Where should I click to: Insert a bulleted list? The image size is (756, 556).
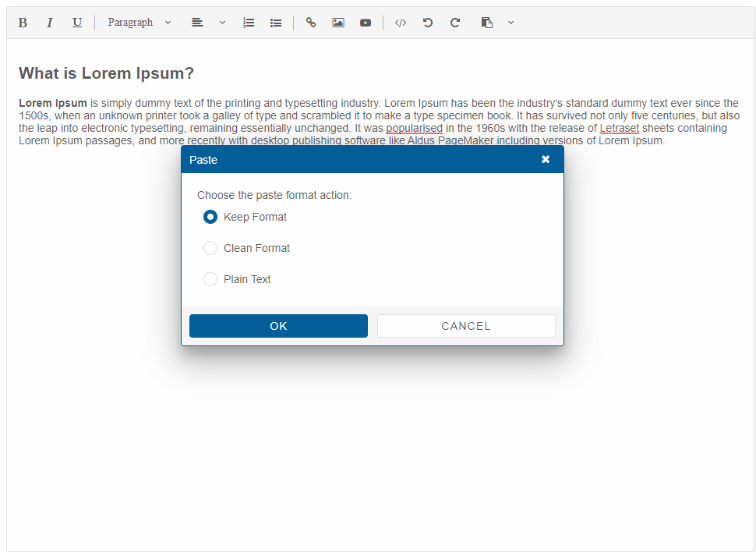tap(275, 23)
